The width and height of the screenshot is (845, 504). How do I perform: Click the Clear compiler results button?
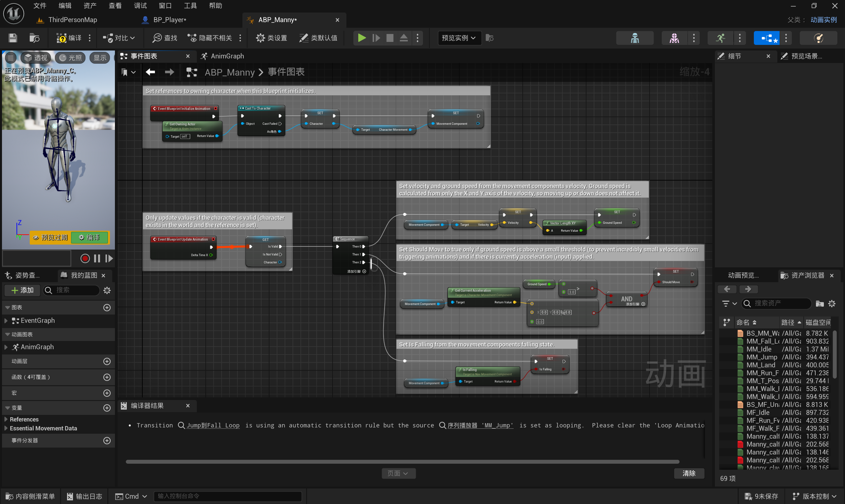689,473
